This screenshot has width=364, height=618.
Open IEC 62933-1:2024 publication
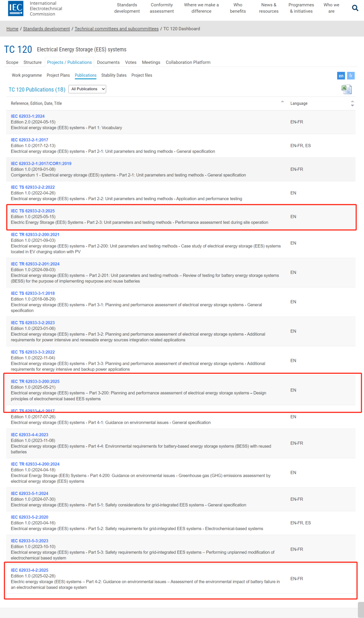28,116
